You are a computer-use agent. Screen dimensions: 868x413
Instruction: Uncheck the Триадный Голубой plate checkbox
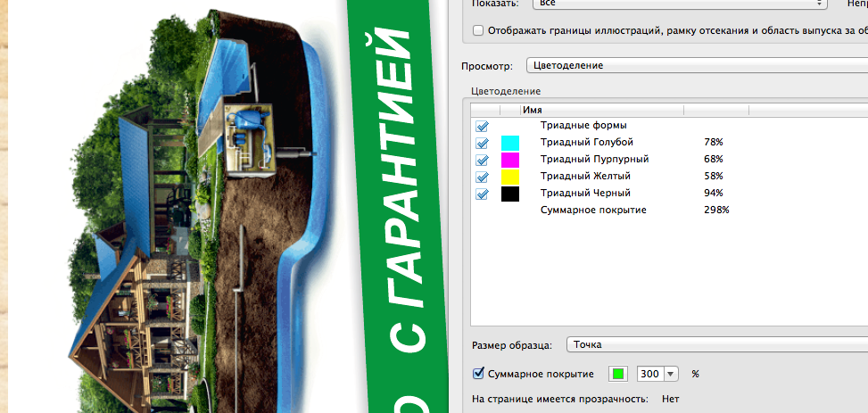[x=482, y=143]
